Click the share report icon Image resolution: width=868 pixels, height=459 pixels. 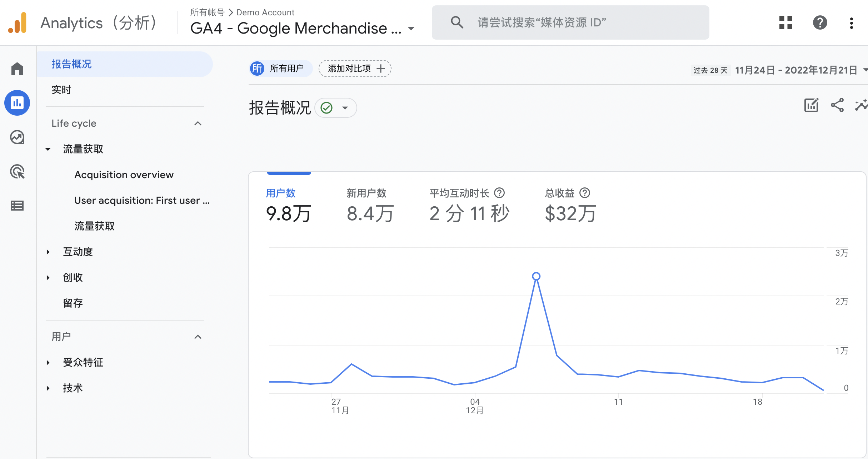pos(837,105)
